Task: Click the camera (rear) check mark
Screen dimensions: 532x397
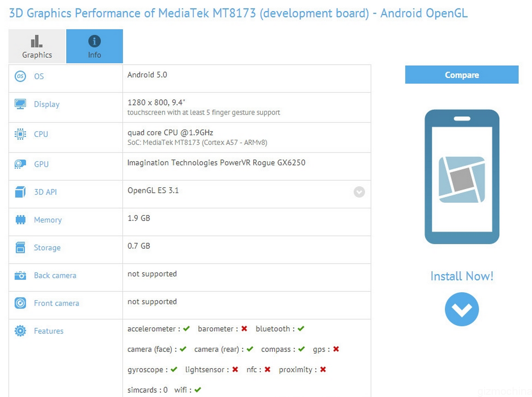Action: [x=250, y=349]
